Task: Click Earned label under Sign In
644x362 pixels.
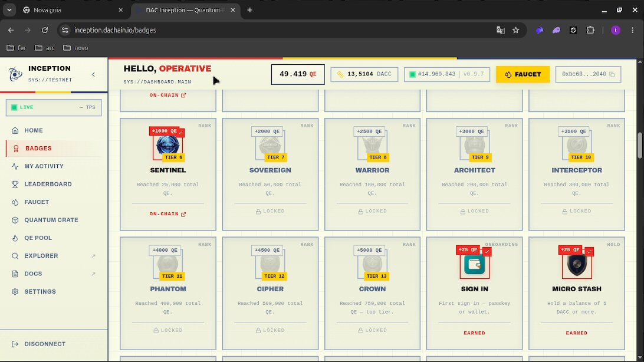Action: pos(474,333)
